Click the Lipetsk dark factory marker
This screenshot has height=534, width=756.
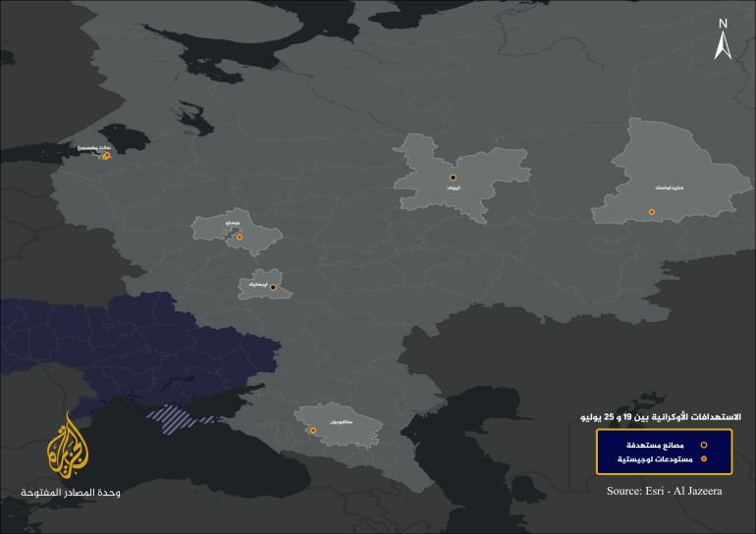[x=273, y=288]
